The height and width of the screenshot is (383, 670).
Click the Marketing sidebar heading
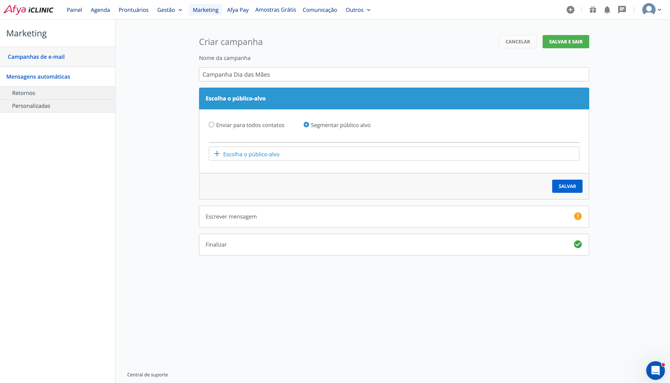[x=26, y=33]
